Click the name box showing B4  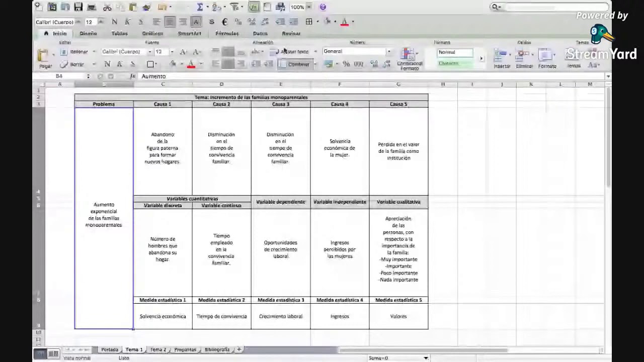point(59,76)
